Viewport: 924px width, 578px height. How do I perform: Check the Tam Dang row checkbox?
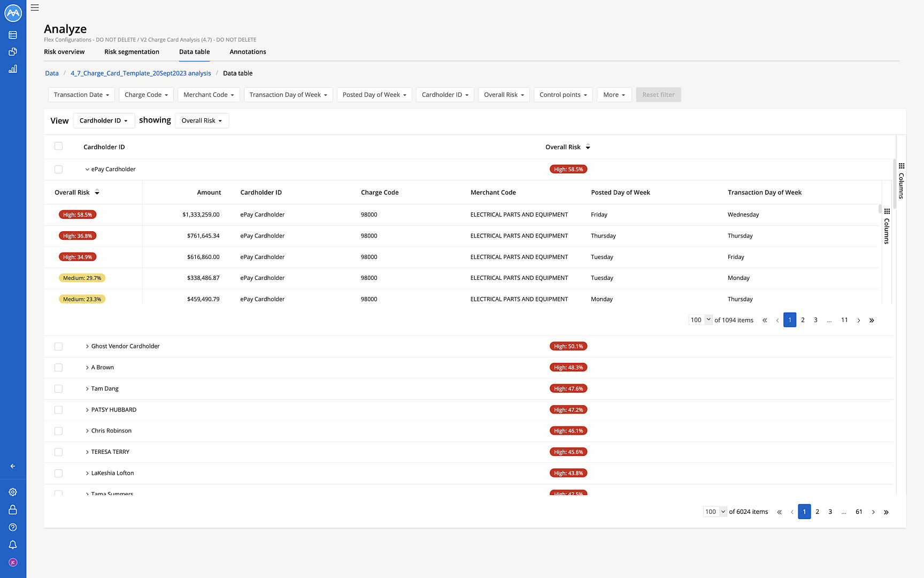pyautogui.click(x=58, y=389)
